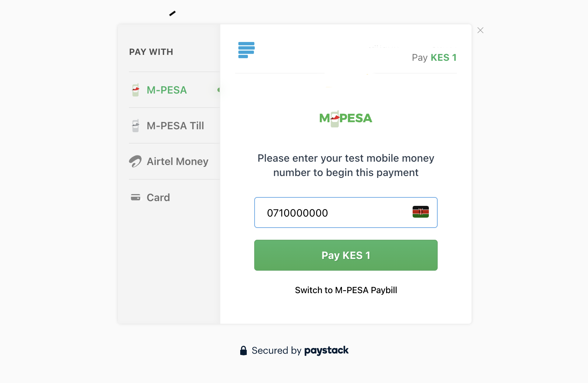Dismiss the payment modal with the X
The image size is (588, 383).
tap(480, 30)
